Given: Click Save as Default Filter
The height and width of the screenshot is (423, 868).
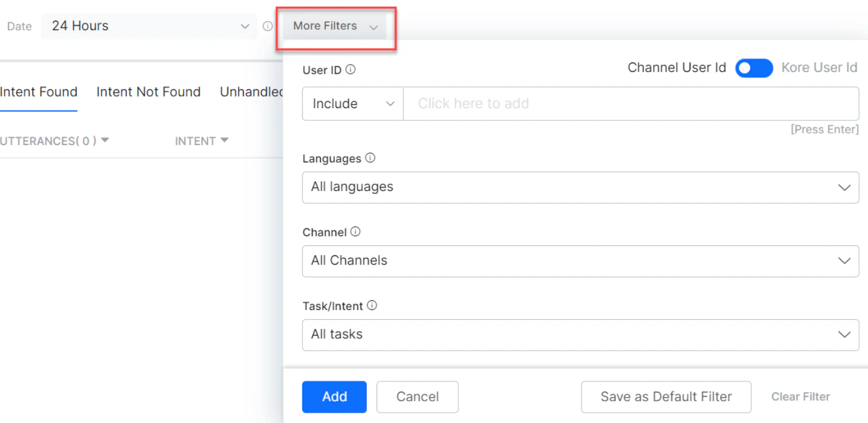Looking at the screenshot, I should (x=666, y=397).
